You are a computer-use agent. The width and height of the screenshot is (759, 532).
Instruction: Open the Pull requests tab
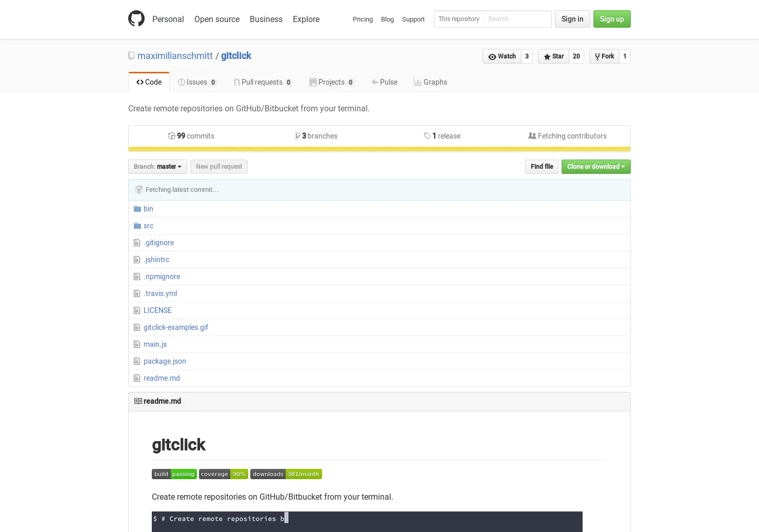263,82
